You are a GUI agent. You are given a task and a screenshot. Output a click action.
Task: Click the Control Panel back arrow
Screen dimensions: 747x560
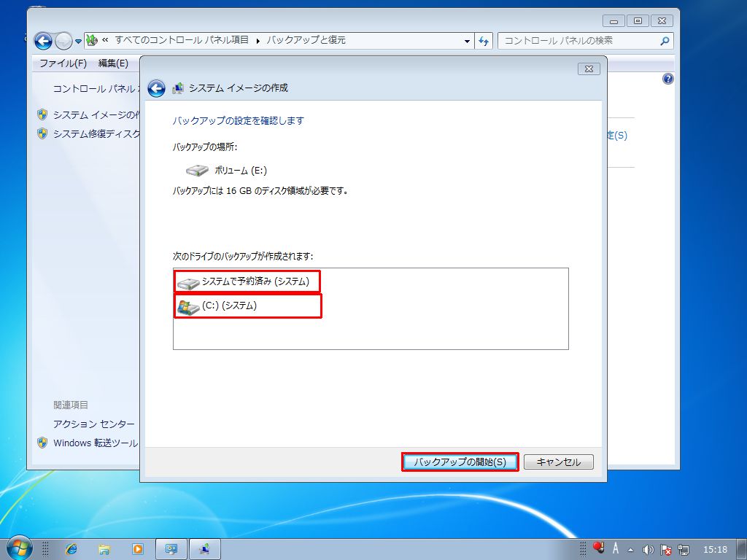pyautogui.click(x=43, y=42)
